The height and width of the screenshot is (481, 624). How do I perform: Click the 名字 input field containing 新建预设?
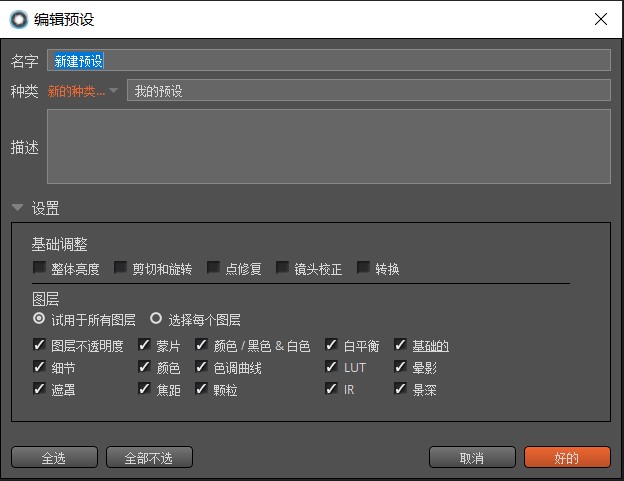(x=329, y=60)
